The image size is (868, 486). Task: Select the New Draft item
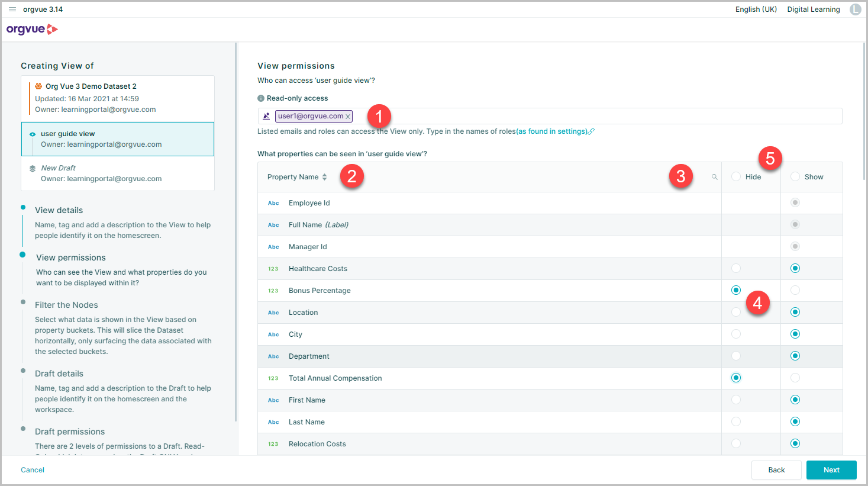(x=118, y=173)
